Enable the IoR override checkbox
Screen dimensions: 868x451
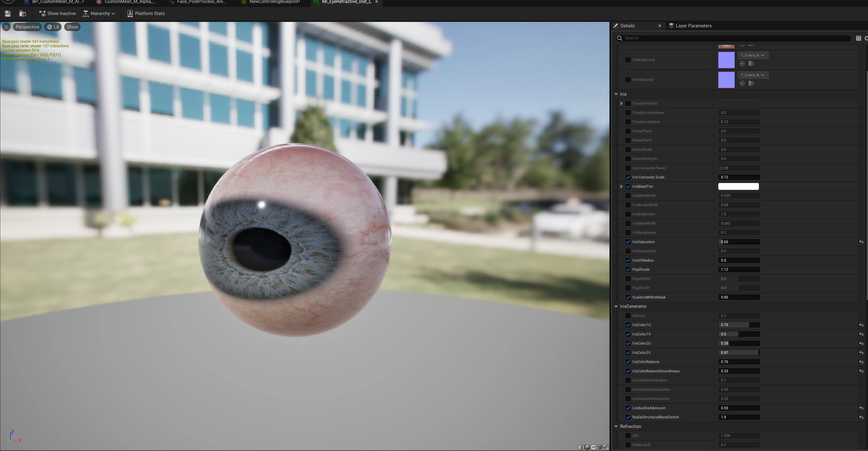tap(628, 436)
